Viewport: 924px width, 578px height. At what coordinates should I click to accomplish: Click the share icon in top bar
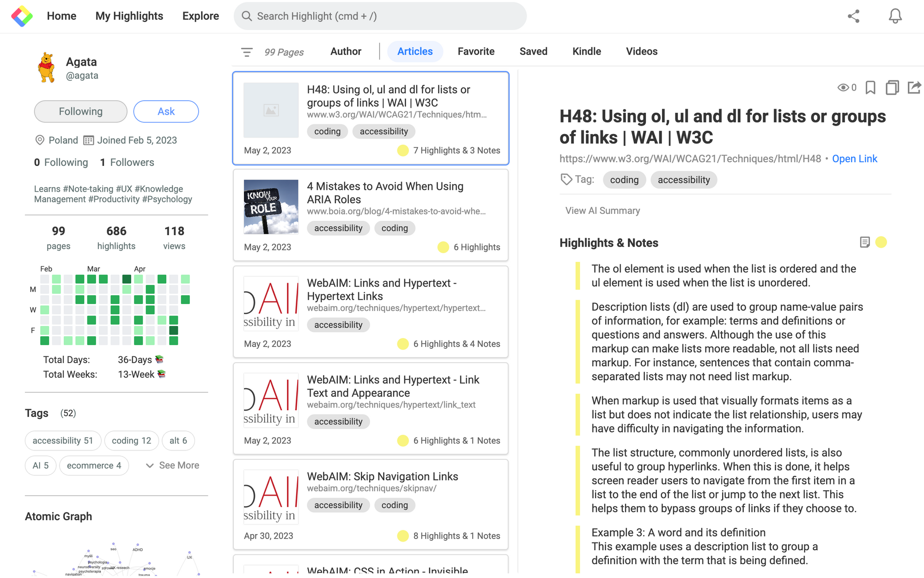click(x=853, y=16)
